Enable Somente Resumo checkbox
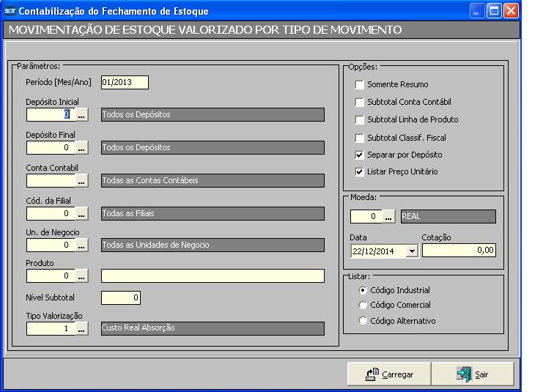Image resolution: width=554 pixels, height=392 pixels. (359, 85)
